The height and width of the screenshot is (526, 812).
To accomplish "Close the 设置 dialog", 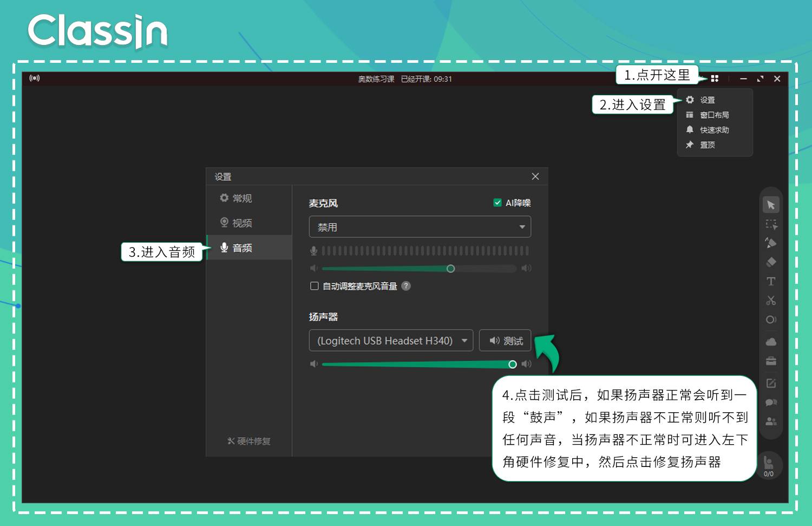I will pos(535,177).
